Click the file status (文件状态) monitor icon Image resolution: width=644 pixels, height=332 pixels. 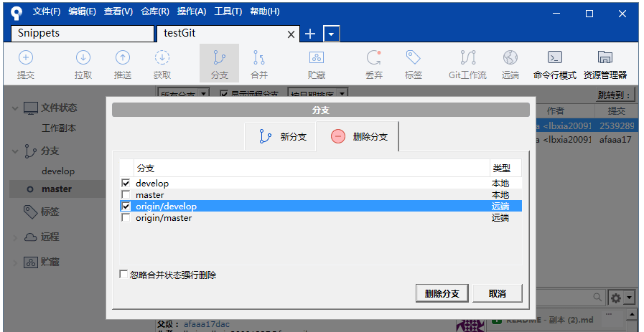click(x=31, y=108)
